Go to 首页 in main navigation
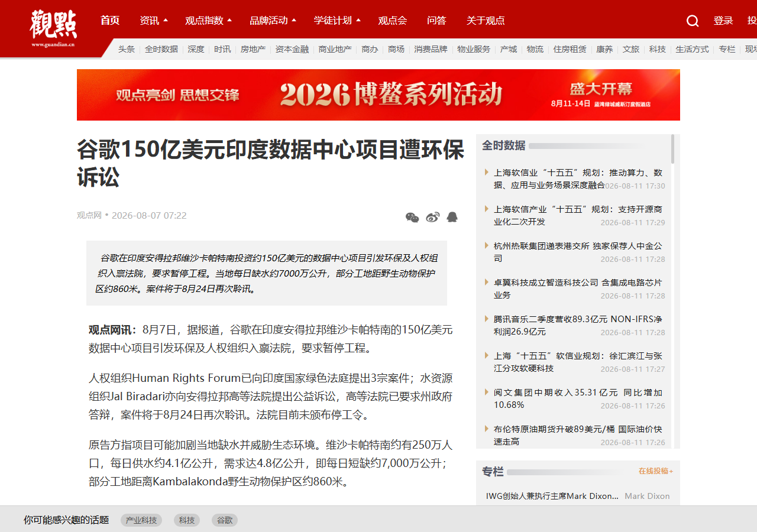The height and width of the screenshot is (532, 757). pyautogui.click(x=110, y=21)
